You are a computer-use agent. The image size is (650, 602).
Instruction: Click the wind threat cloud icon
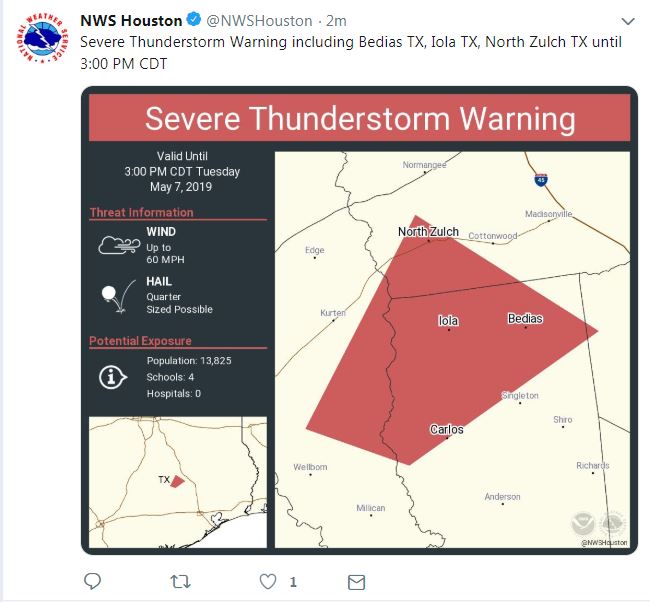118,246
